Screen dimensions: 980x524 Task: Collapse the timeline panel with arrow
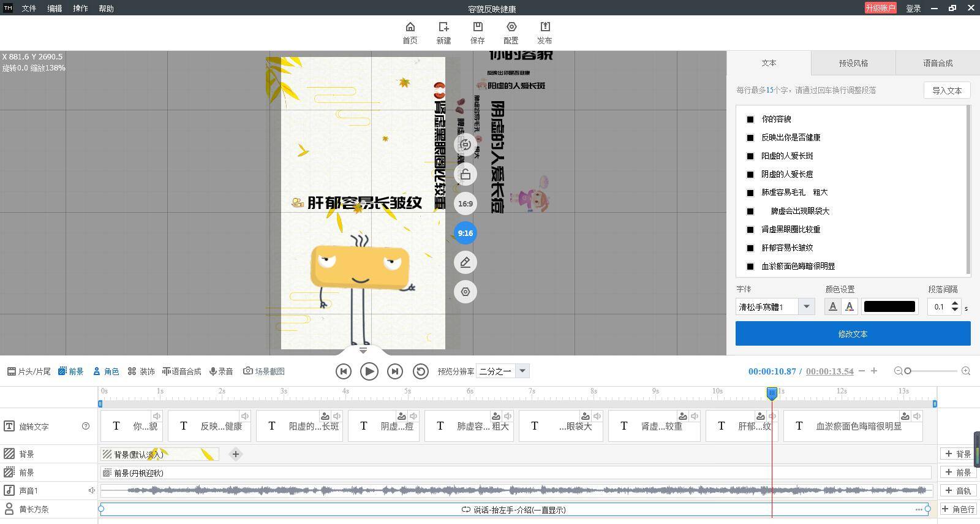[x=363, y=351]
